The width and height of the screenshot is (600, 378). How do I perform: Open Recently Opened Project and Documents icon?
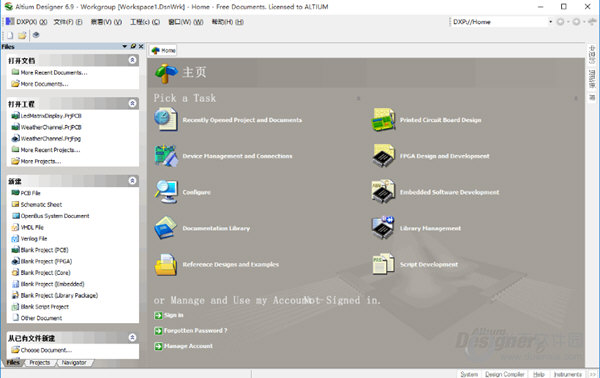click(166, 119)
